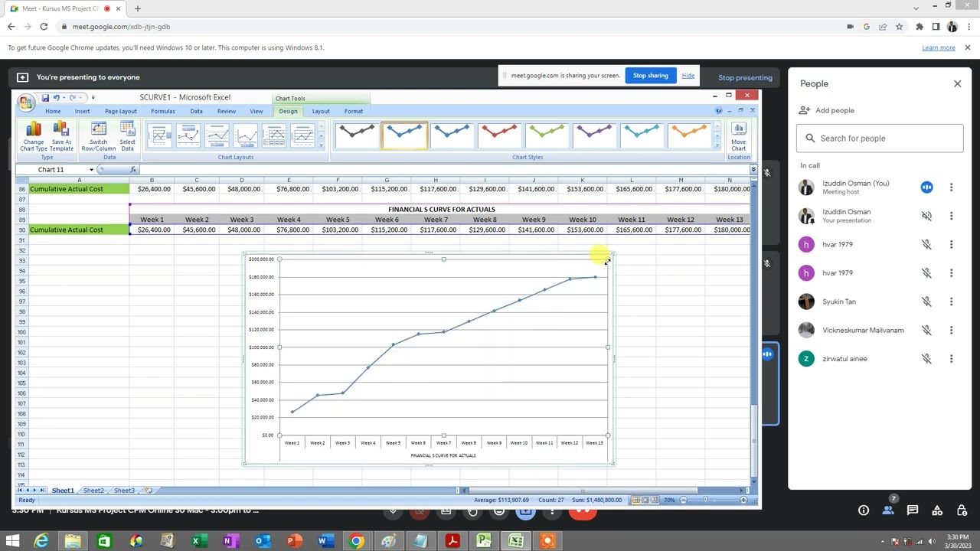
Task: Click the Undo arrow in Excel
Action: 57,97
